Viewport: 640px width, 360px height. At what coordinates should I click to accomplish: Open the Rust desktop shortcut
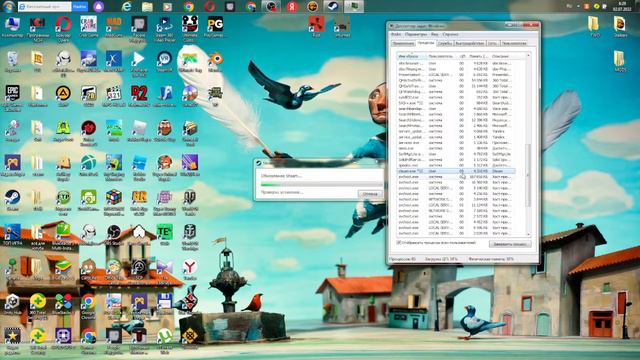[x=316, y=27]
